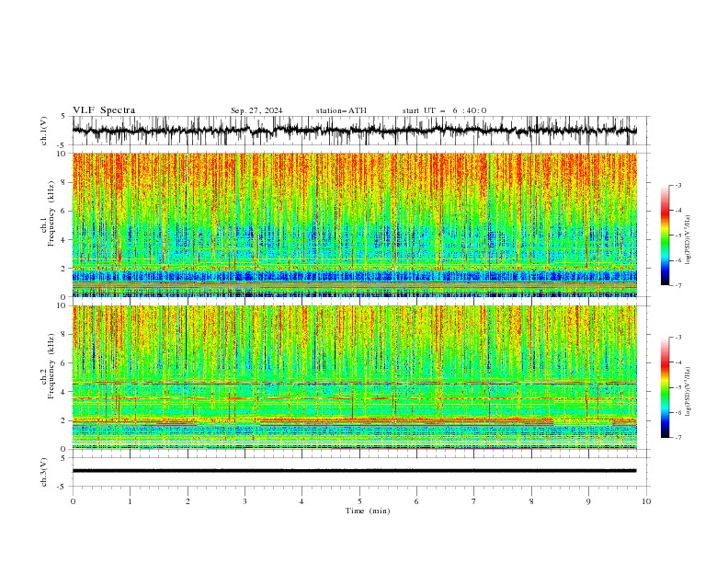
Task: Click the ch.2 spectrogram panel
Action: click(355, 377)
